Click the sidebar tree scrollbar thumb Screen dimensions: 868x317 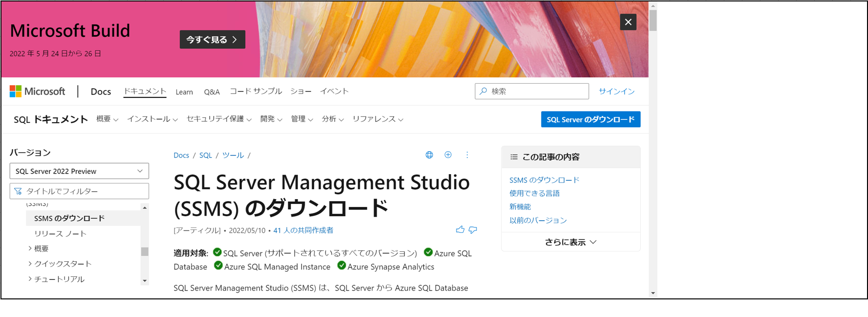(145, 251)
